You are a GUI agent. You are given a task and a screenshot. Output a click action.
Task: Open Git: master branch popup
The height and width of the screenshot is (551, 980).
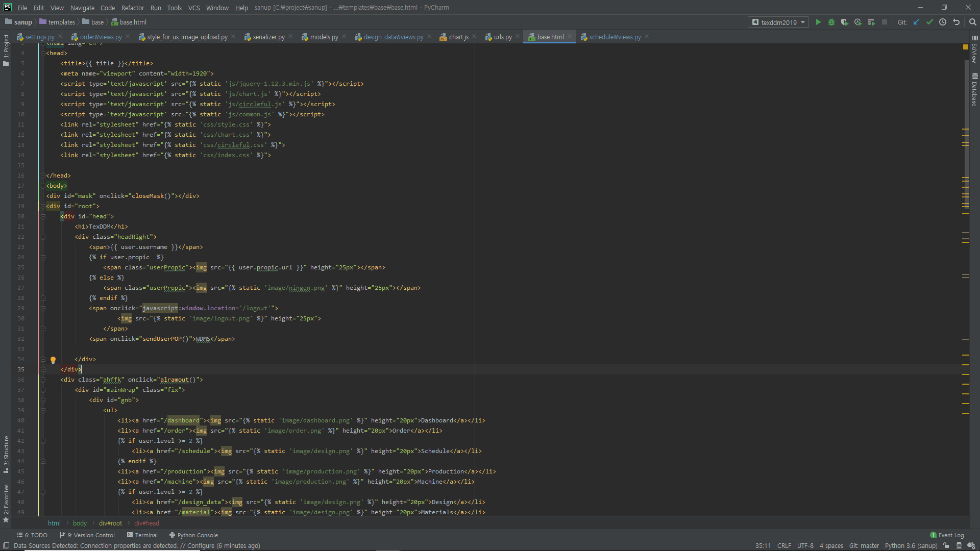(x=864, y=545)
